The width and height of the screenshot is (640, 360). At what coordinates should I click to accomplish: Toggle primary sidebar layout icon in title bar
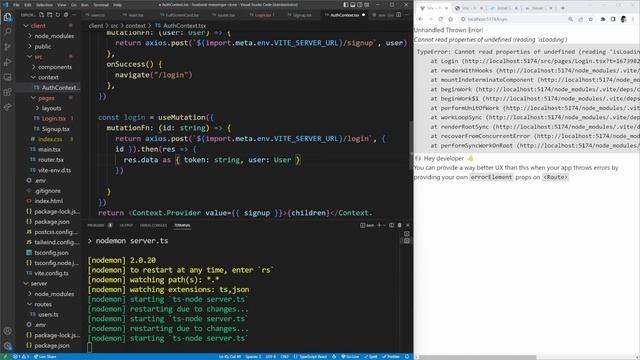coord(346,4)
